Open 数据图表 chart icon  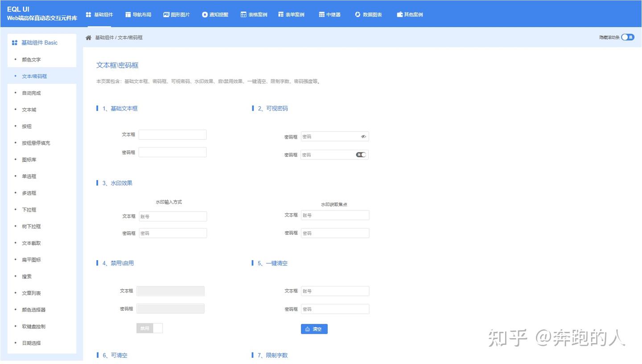click(x=357, y=14)
